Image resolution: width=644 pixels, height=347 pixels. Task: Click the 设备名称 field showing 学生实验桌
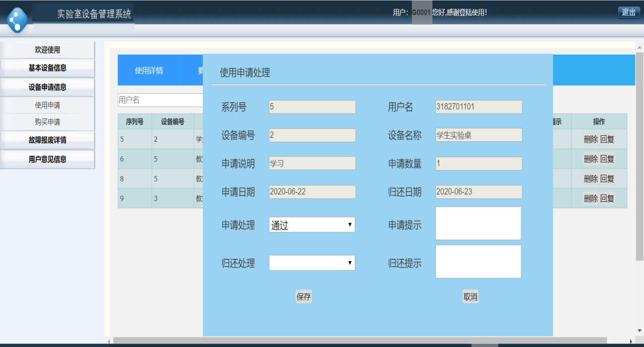[479, 135]
